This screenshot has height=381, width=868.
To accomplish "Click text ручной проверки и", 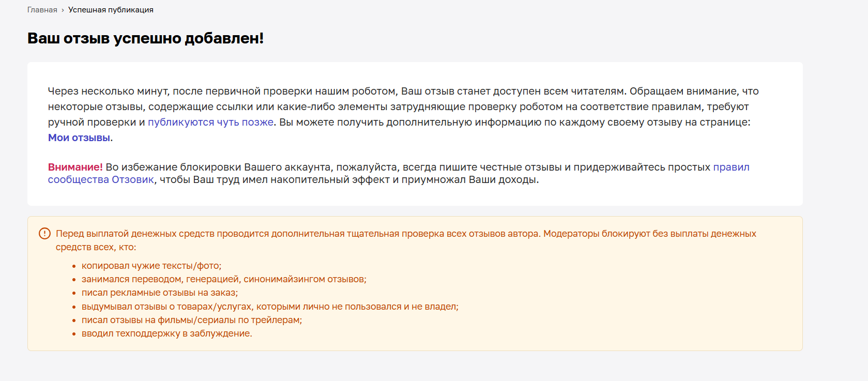I will click(97, 122).
